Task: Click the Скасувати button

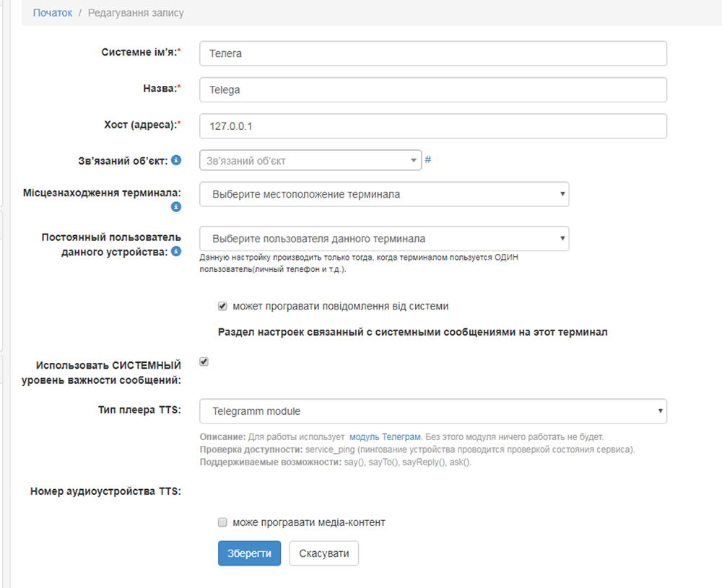Action: click(323, 553)
